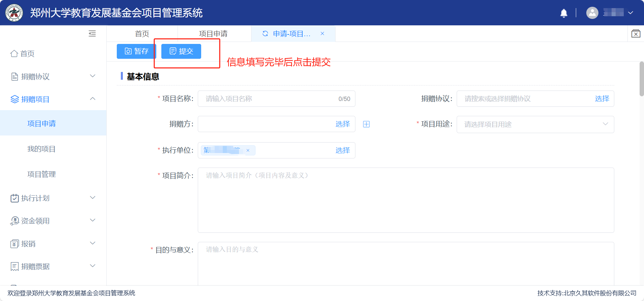Viewport: 644px width, 301px height.
Task: Focus the 目的与意义 text area
Action: point(406,264)
